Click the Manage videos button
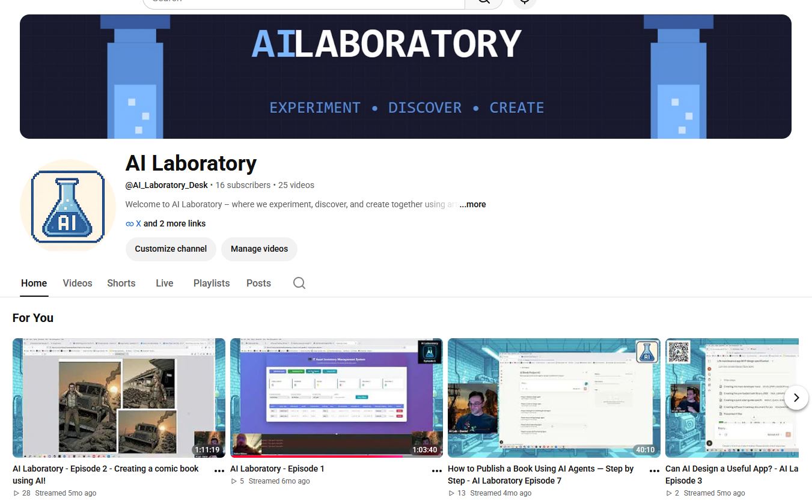The image size is (812, 504). [259, 249]
